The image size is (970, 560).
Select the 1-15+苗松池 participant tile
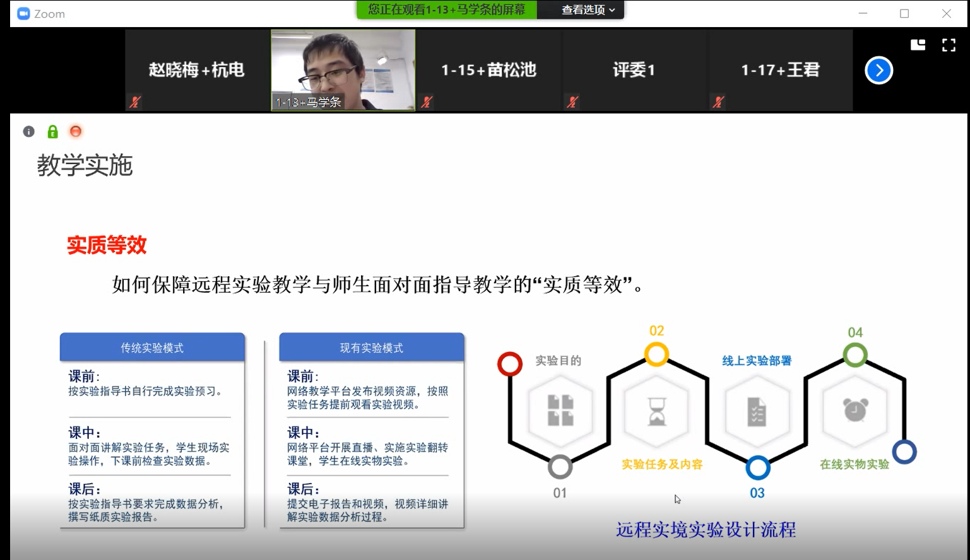pyautogui.click(x=488, y=70)
